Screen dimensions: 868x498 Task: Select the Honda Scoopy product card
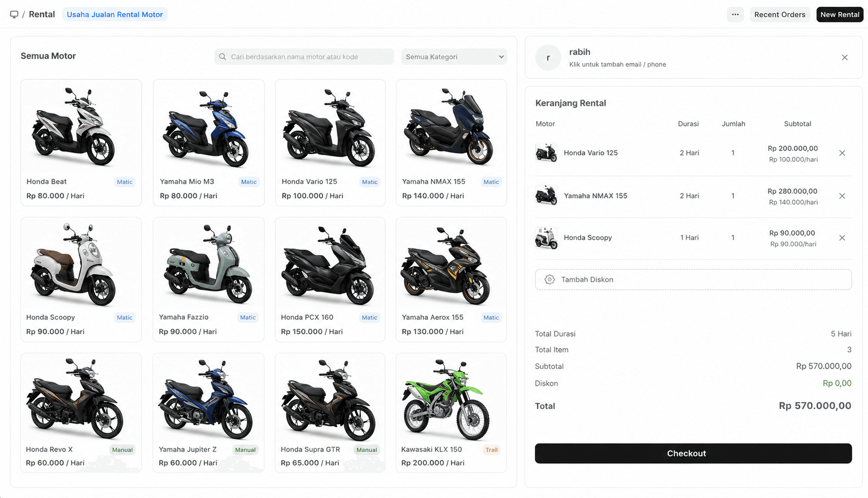tap(81, 279)
